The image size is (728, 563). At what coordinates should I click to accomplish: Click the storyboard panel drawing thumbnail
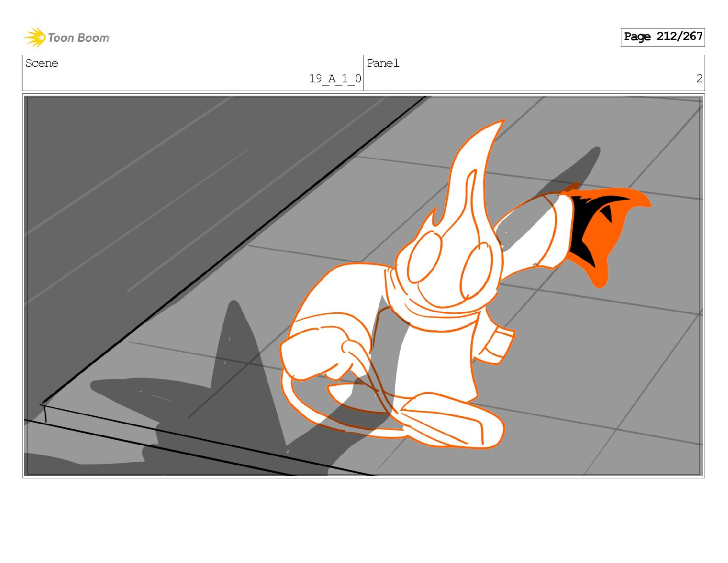click(x=364, y=286)
